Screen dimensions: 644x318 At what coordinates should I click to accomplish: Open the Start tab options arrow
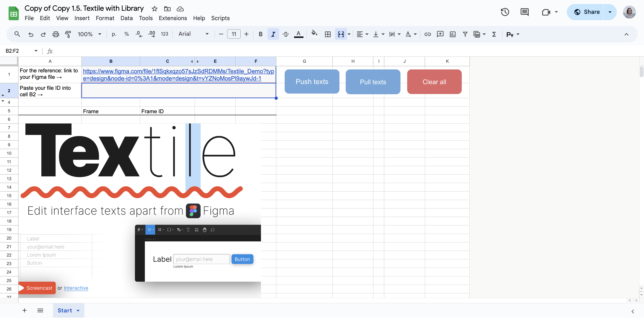click(78, 310)
